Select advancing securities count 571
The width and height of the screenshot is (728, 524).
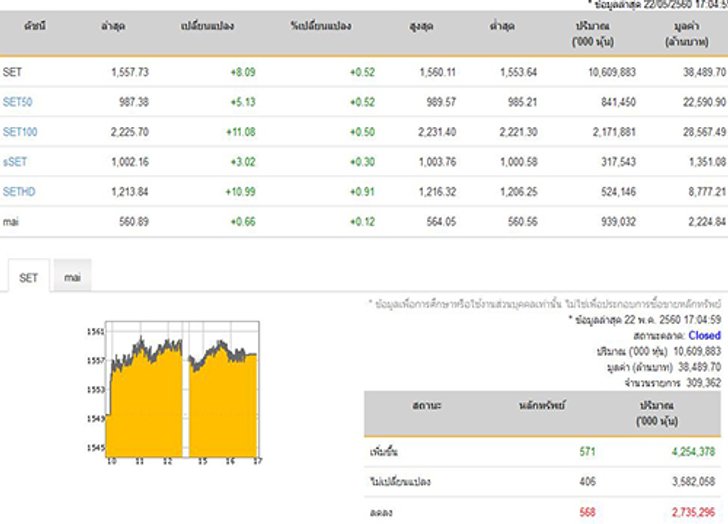[587, 451]
